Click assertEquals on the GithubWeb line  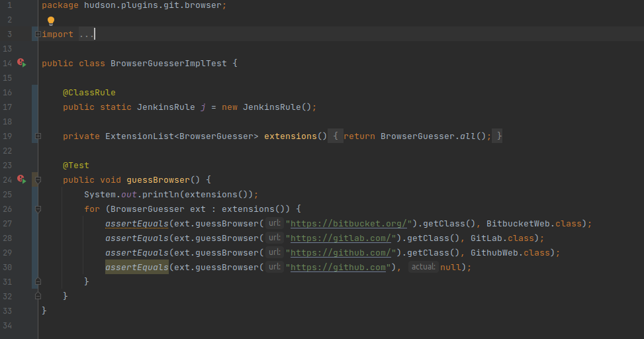[137, 253]
